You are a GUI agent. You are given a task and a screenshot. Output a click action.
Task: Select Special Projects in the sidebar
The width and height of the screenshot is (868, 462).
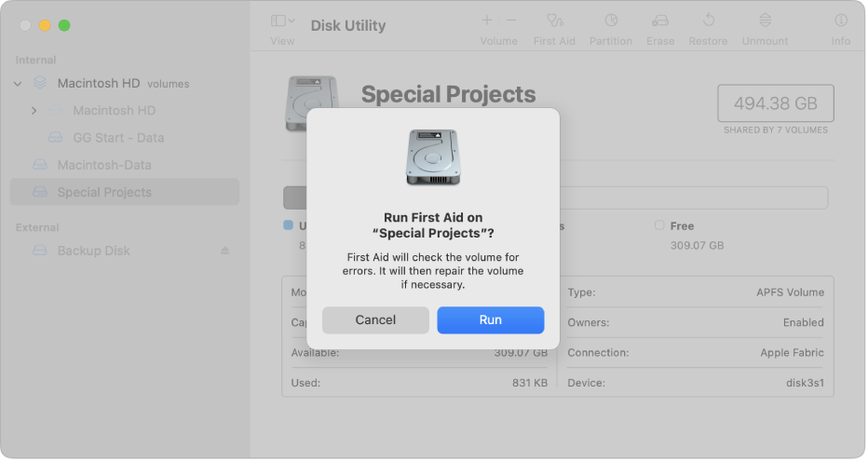point(104,193)
